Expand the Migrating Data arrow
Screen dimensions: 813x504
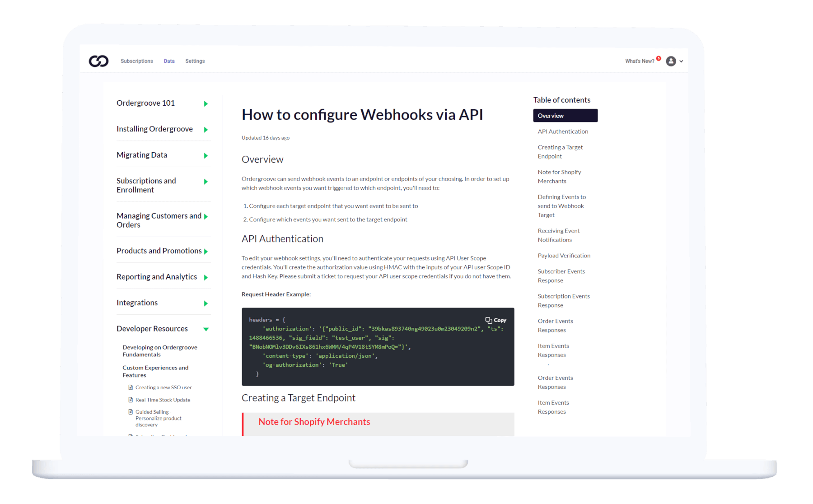tap(206, 156)
